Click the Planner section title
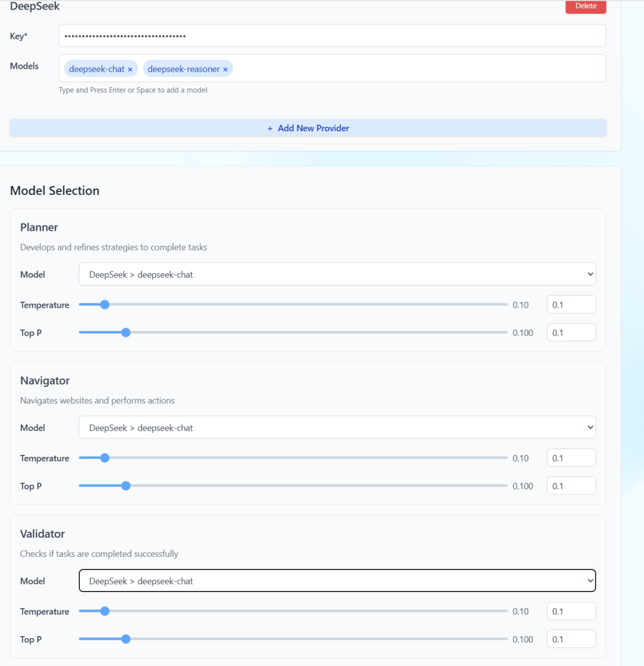Image resolution: width=644 pixels, height=666 pixels. click(39, 227)
